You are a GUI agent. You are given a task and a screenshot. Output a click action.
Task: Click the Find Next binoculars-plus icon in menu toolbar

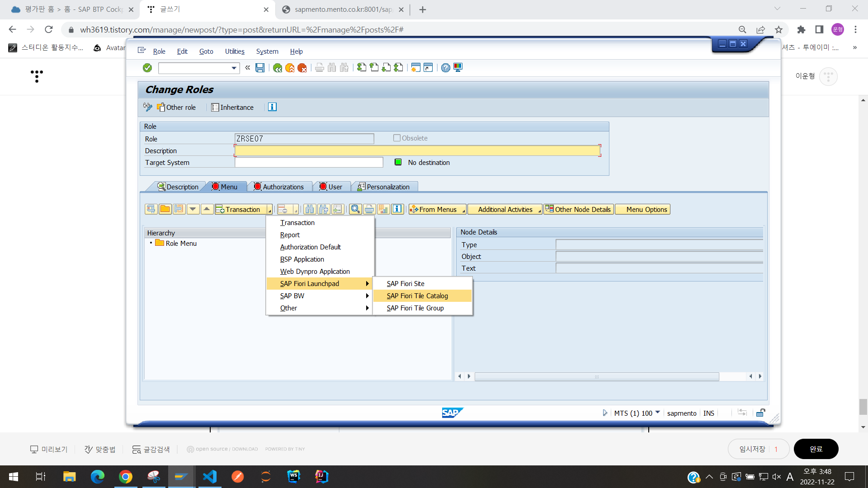click(324, 209)
